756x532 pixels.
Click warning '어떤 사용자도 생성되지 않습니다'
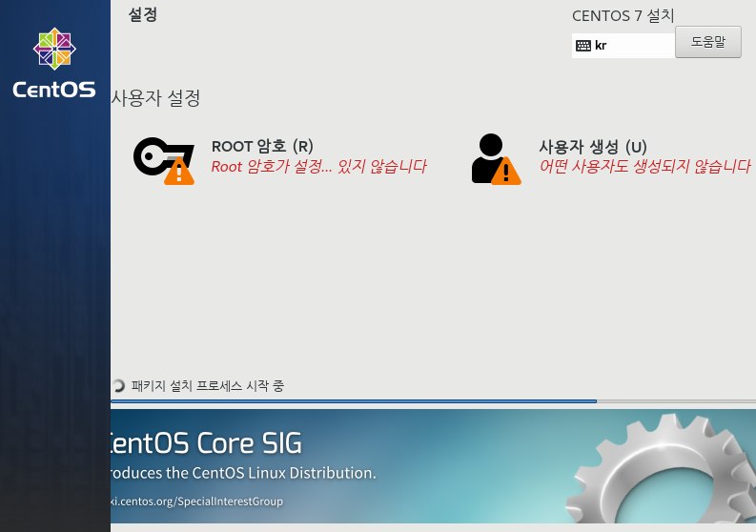644,167
